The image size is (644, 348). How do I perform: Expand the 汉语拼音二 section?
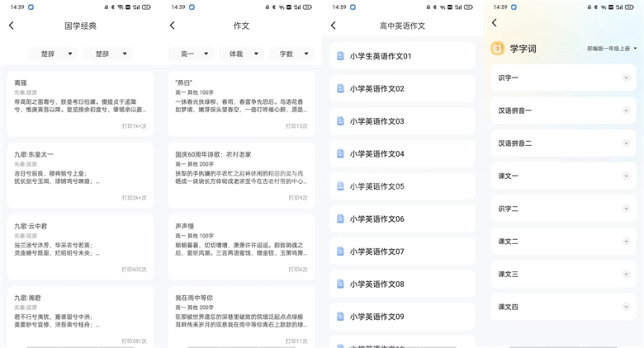pos(626,143)
